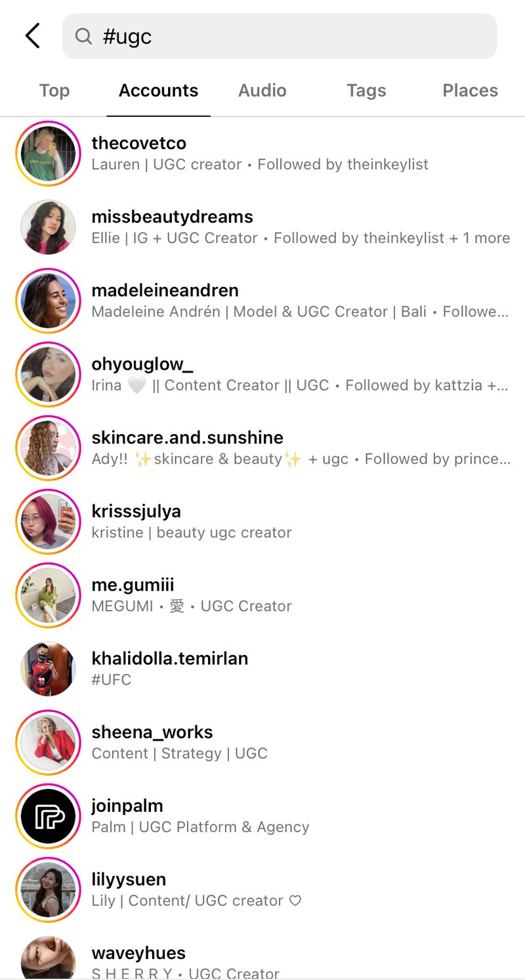Open lilyysuen account result
The image size is (525, 980).
[262, 889]
